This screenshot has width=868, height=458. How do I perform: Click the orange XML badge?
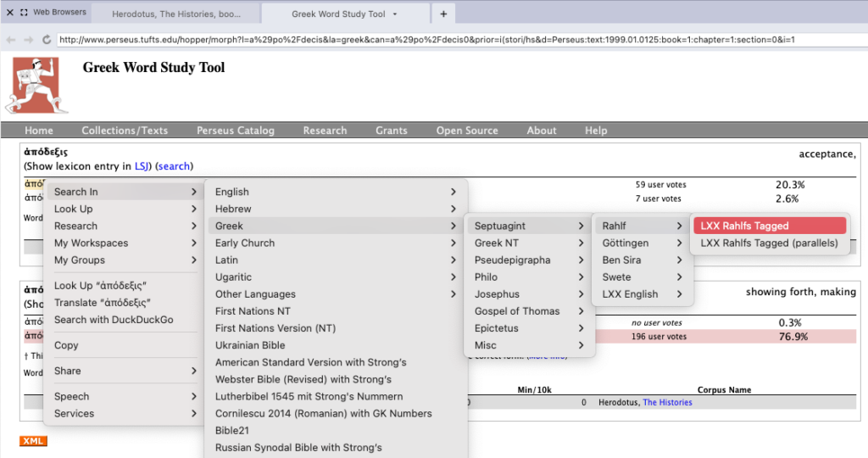[x=34, y=441]
